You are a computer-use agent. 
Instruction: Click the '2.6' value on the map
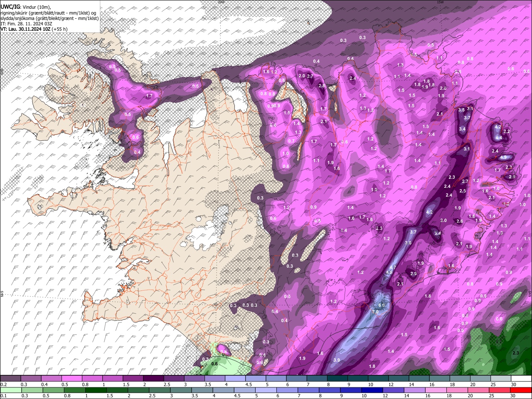460,222
